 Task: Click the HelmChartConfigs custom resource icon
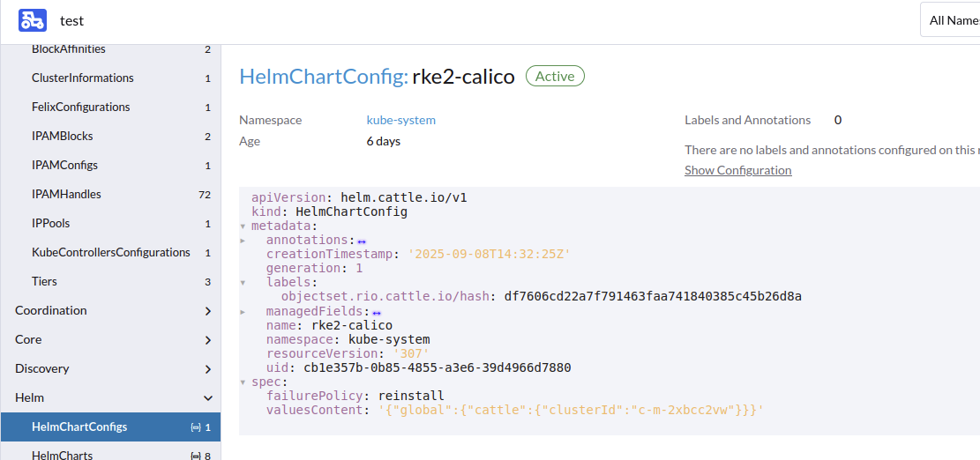pyautogui.click(x=194, y=427)
